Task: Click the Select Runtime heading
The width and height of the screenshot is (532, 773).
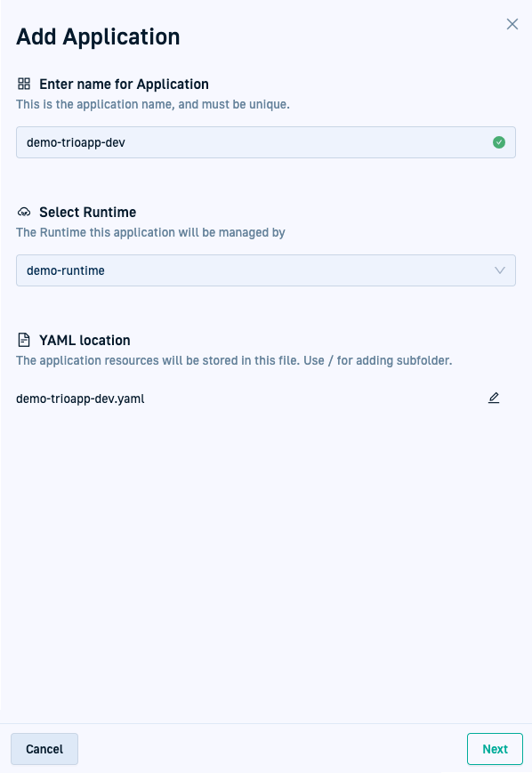Action: tap(88, 212)
